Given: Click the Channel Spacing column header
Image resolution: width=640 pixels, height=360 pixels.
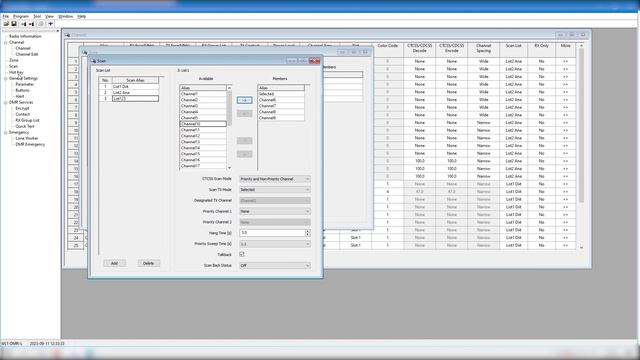Looking at the screenshot, I should [484, 49].
